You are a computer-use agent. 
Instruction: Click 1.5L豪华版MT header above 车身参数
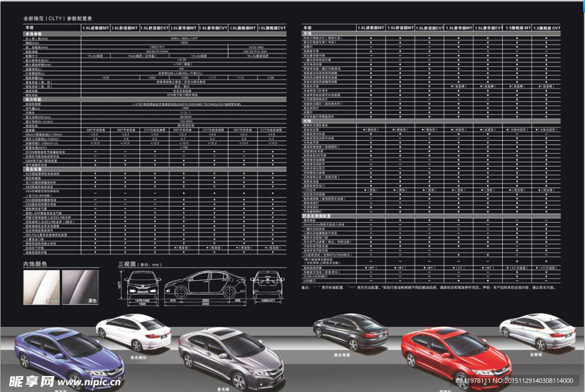pyautogui.click(x=183, y=28)
